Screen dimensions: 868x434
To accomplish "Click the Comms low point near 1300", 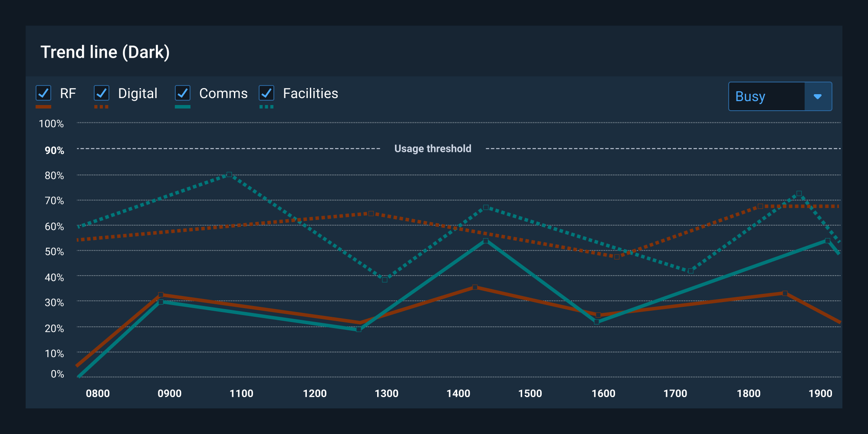I will (359, 329).
